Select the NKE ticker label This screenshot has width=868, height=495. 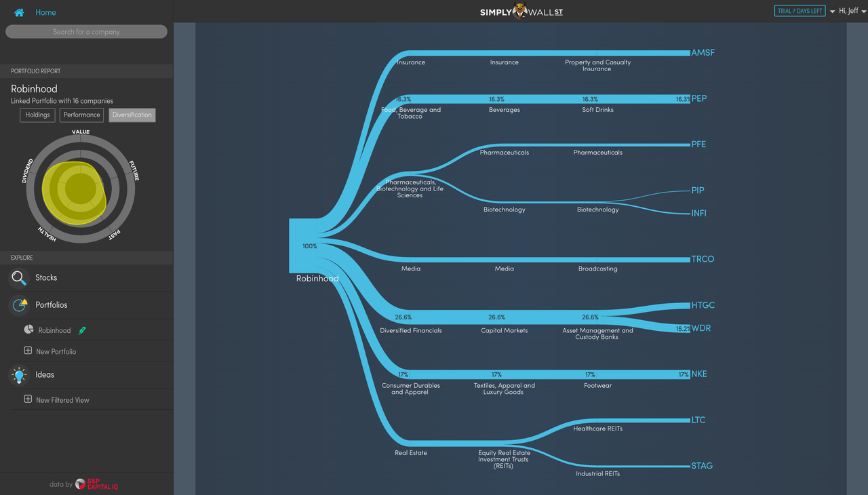click(x=699, y=374)
